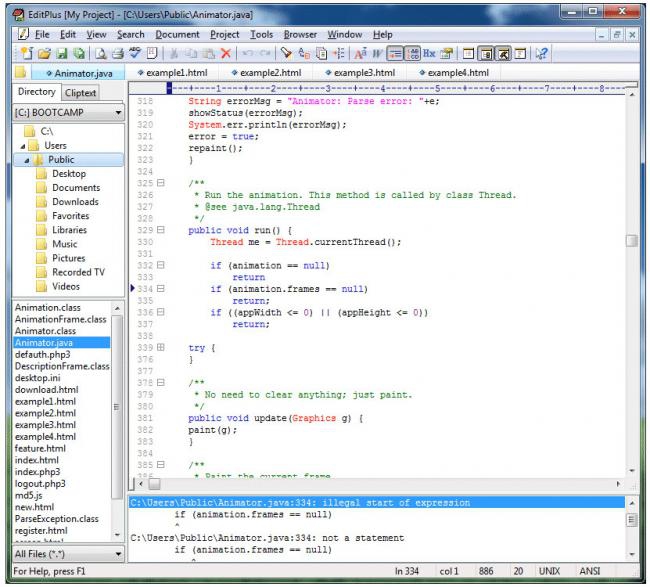Click the UNIX file format in status bar

(549, 571)
